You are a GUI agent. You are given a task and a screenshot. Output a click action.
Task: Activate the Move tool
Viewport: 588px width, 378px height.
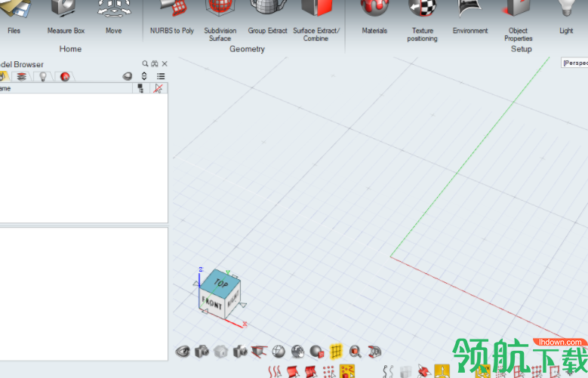[x=114, y=17]
